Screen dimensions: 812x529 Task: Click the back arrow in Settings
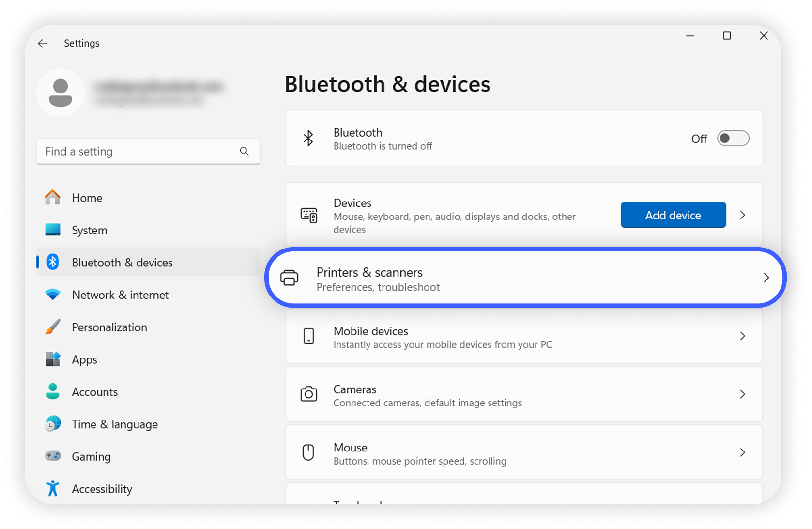click(43, 43)
